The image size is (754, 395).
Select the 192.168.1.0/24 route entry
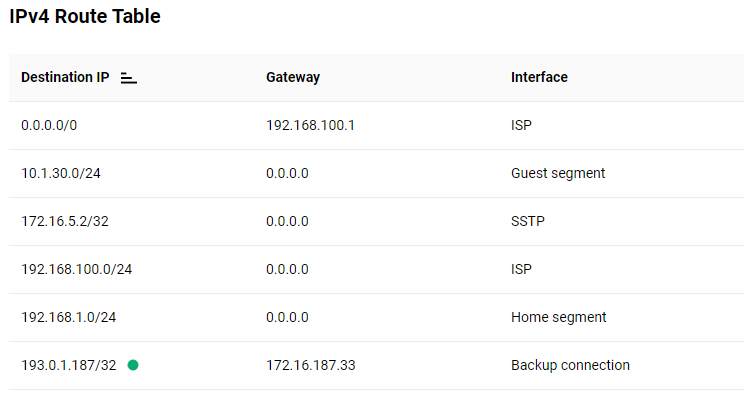pyautogui.click(x=376, y=318)
